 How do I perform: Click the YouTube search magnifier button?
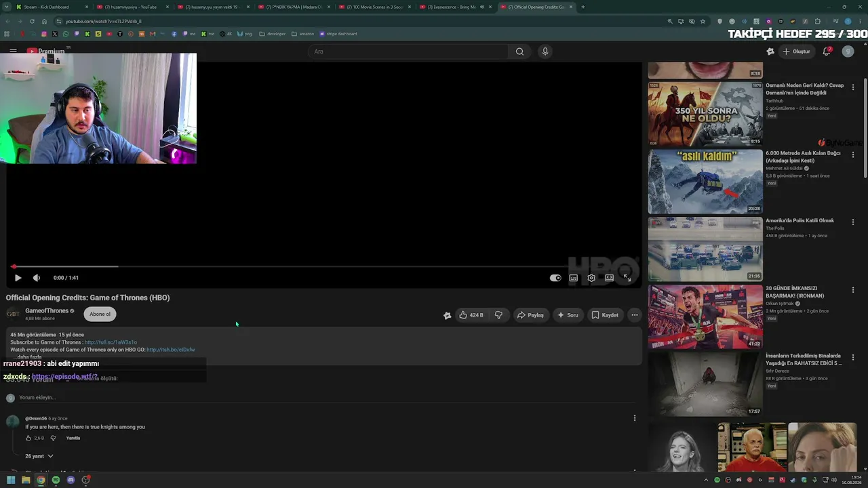pyautogui.click(x=519, y=52)
